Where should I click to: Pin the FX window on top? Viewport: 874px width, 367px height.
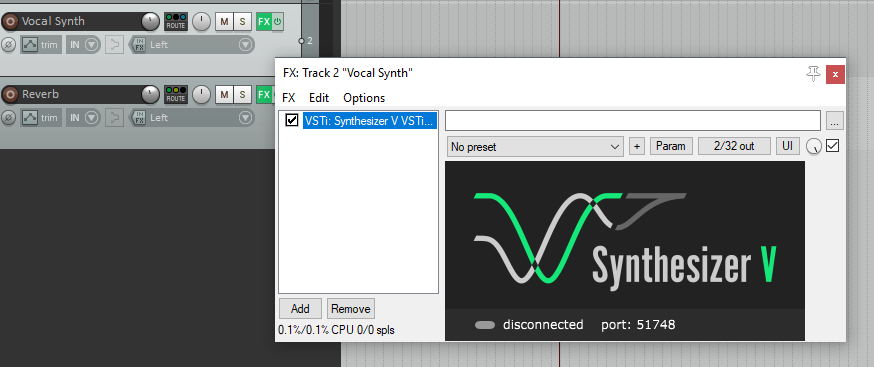[813, 74]
